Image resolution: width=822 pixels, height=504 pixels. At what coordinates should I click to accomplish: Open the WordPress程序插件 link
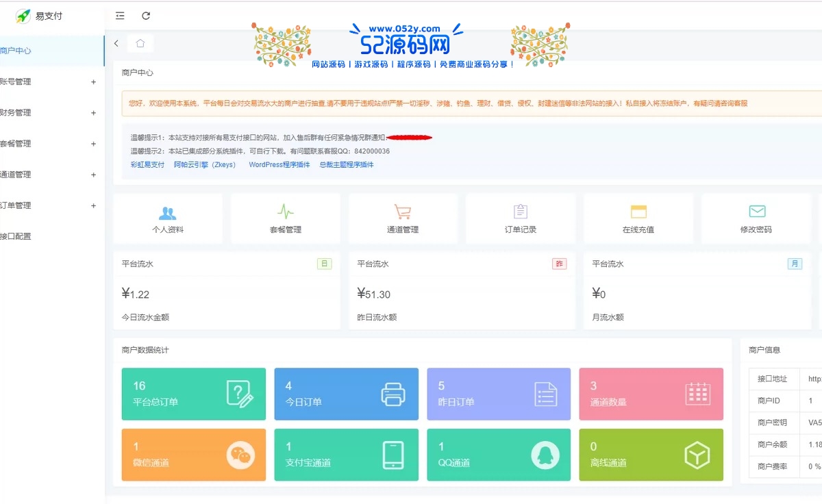click(279, 165)
